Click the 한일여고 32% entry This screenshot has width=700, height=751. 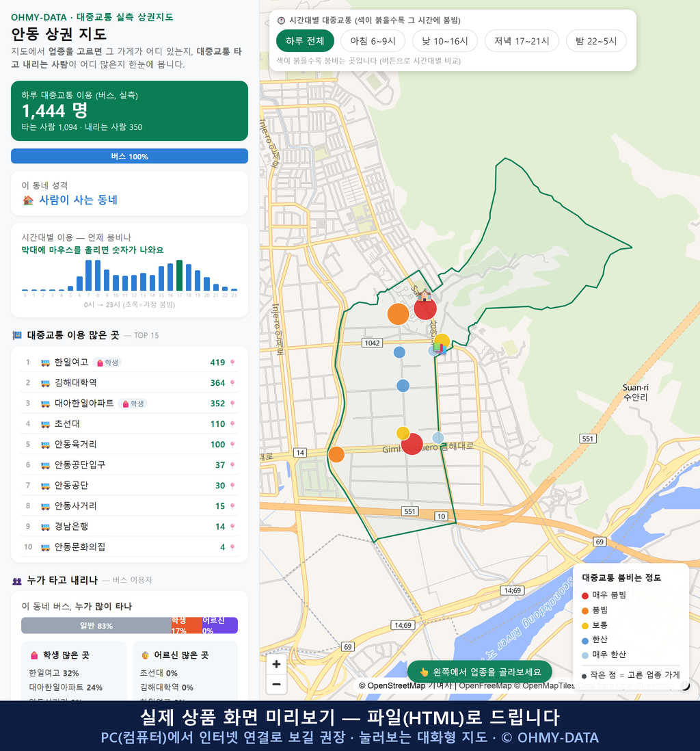tap(53, 673)
